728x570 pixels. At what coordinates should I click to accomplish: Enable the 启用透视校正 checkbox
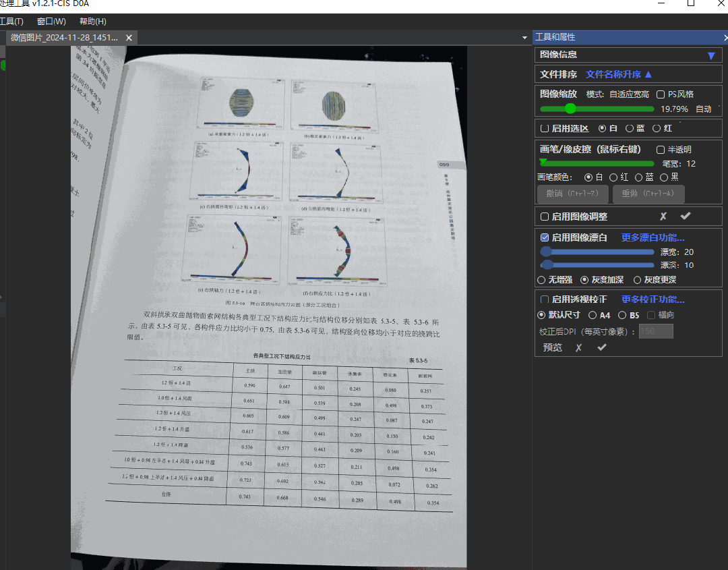click(x=545, y=300)
